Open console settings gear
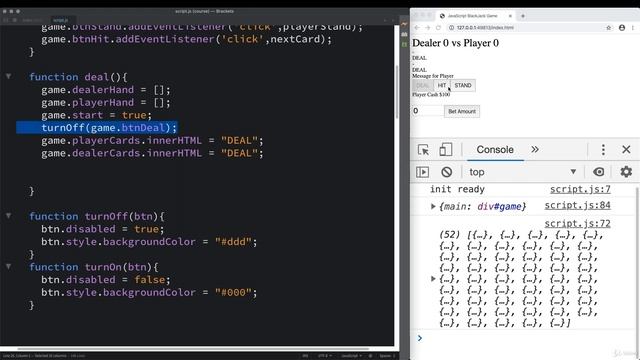Image resolution: width=640 pixels, height=360 pixels. [x=626, y=172]
